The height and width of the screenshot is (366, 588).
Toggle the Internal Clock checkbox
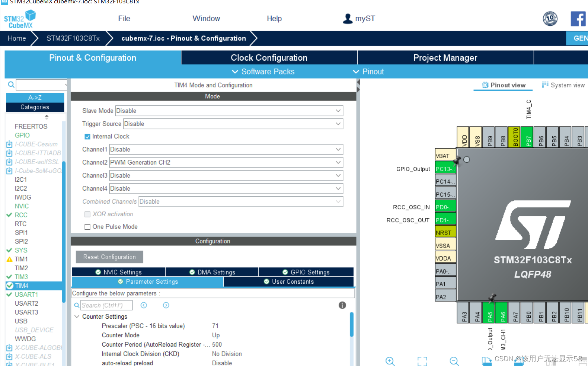(x=87, y=137)
